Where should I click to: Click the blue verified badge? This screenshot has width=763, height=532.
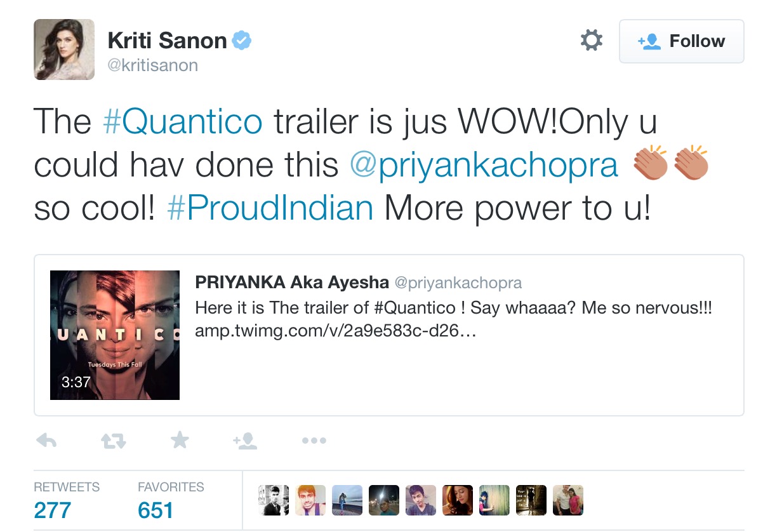click(242, 41)
